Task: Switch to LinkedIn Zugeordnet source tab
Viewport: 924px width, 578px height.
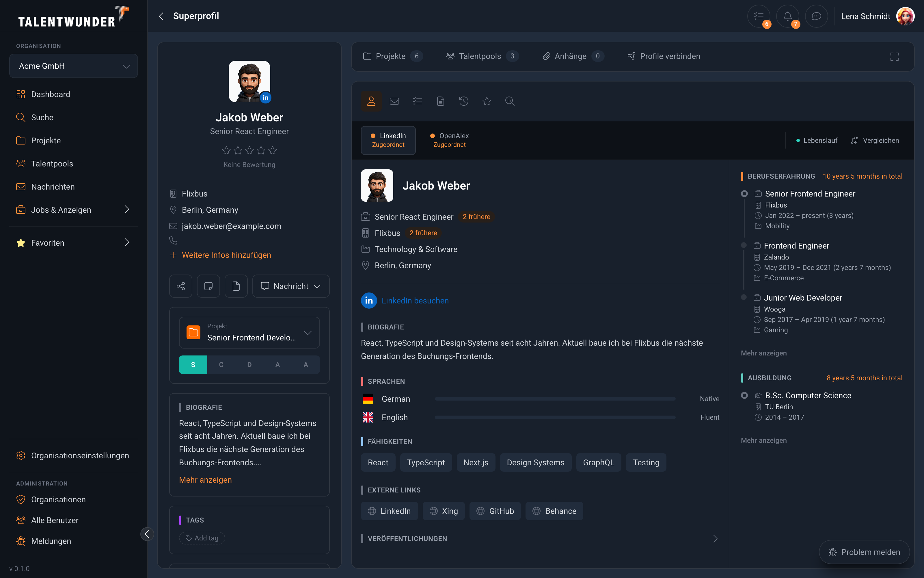Action: [388, 140]
